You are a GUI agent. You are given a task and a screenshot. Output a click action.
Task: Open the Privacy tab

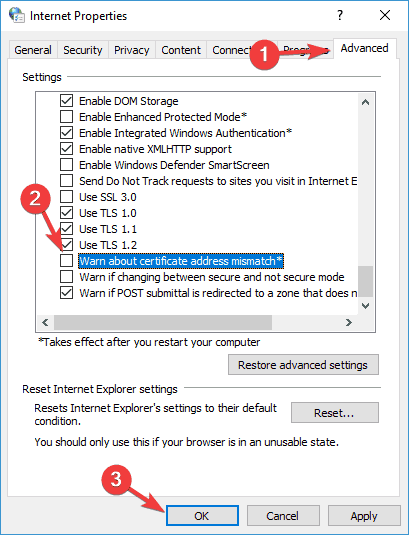point(132,50)
